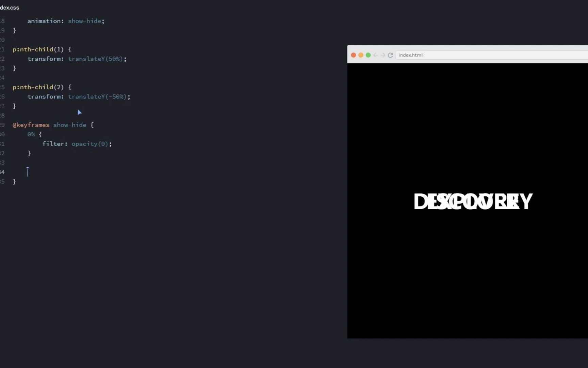
Task: Click the '0% {' keyframe line
Action: (x=35, y=135)
